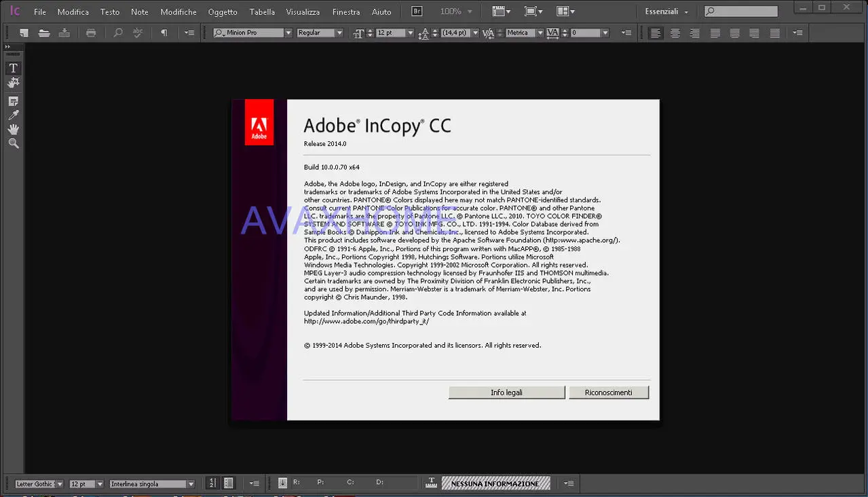Open the Modifiche menu
Image resolution: width=868 pixels, height=497 pixels.
(178, 12)
